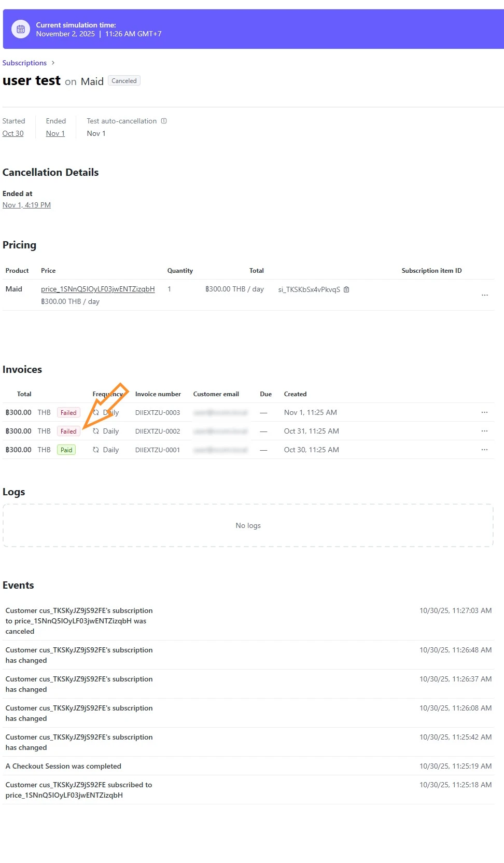Click the Nov 1 ended date link
Viewport: 504px width, 863px height.
tap(55, 133)
